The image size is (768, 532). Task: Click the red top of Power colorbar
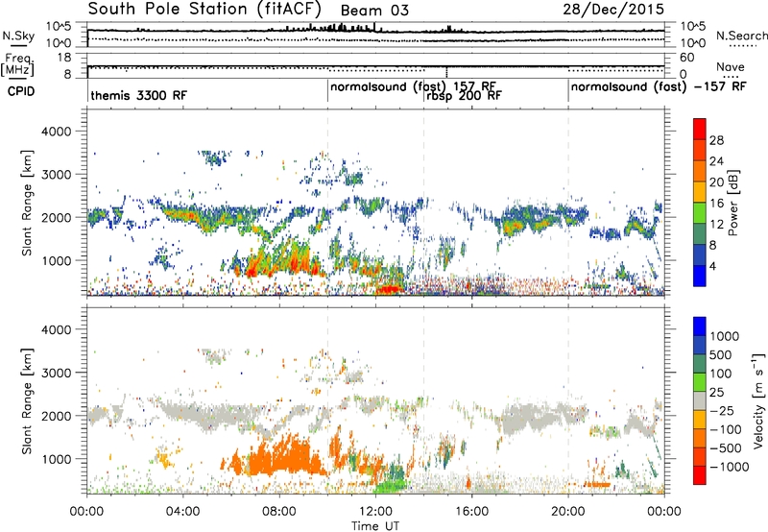click(700, 128)
